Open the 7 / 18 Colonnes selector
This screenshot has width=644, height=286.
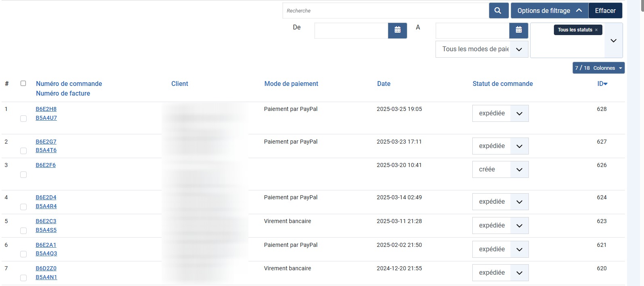[x=598, y=68]
